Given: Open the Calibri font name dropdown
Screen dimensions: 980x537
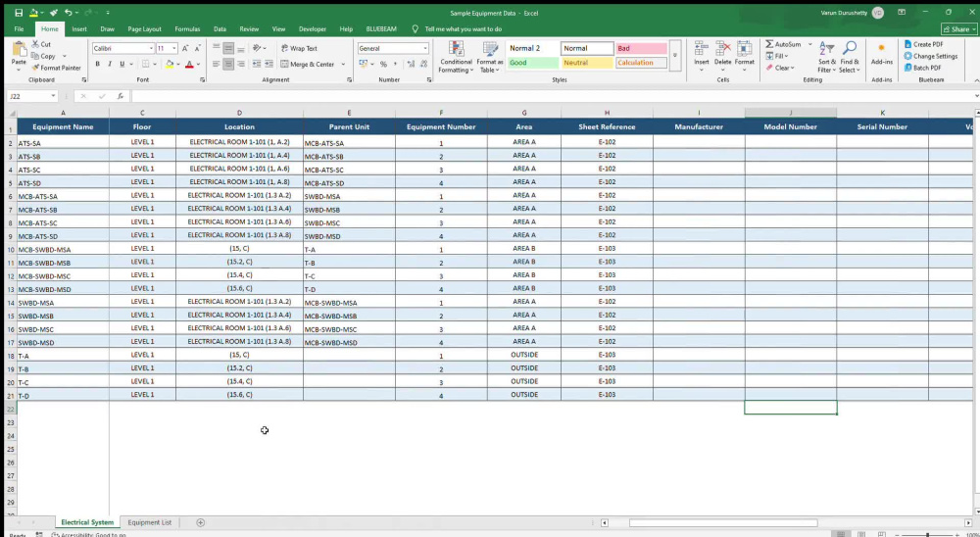Looking at the screenshot, I should 151,48.
